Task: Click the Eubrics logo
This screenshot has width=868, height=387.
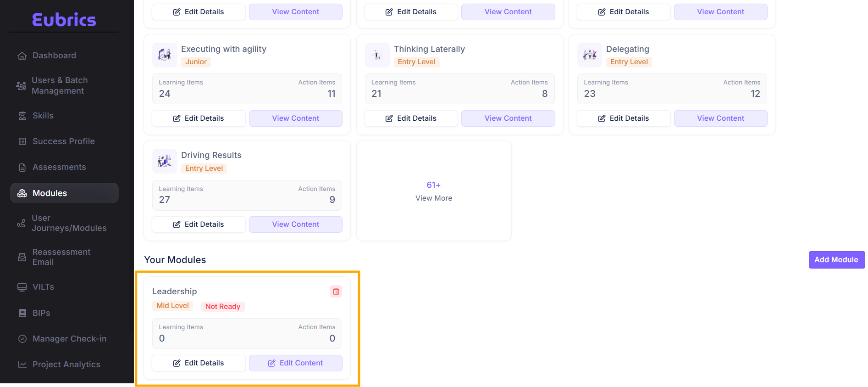Action: click(x=64, y=20)
